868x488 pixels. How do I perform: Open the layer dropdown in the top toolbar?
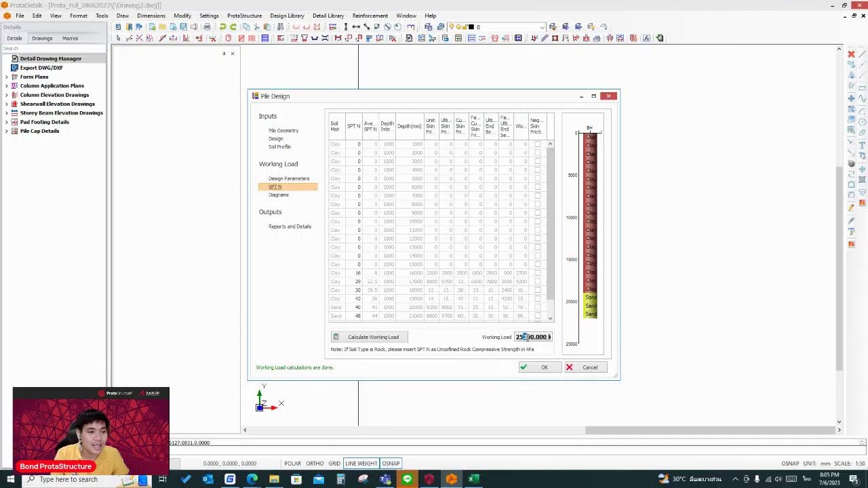click(542, 27)
